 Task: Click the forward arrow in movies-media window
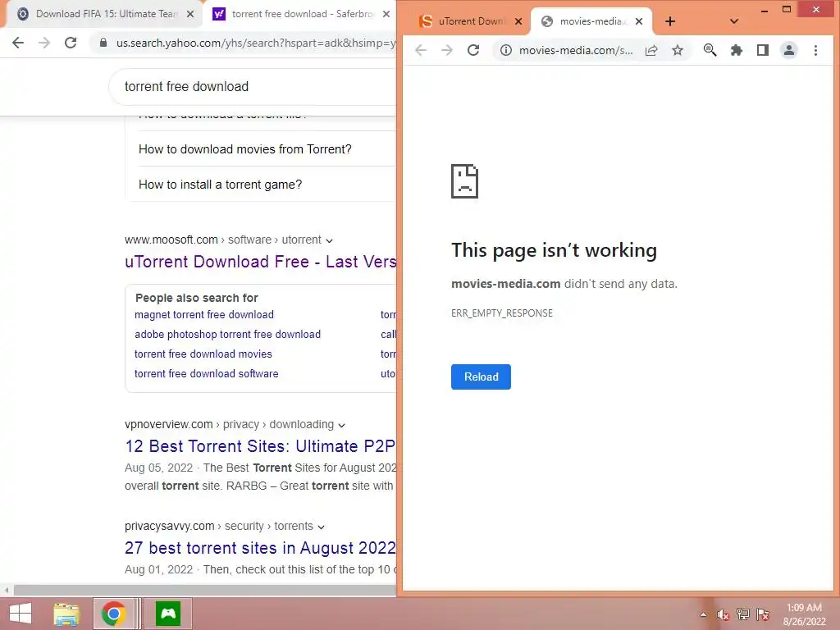[x=447, y=50]
